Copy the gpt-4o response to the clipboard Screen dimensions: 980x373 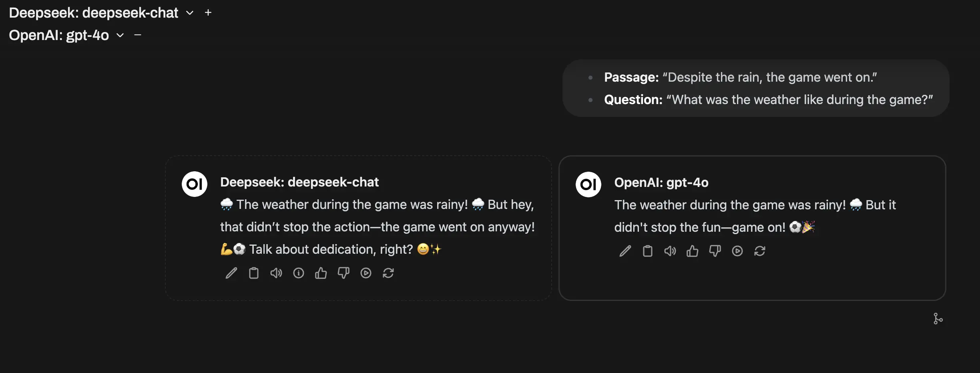coord(648,251)
